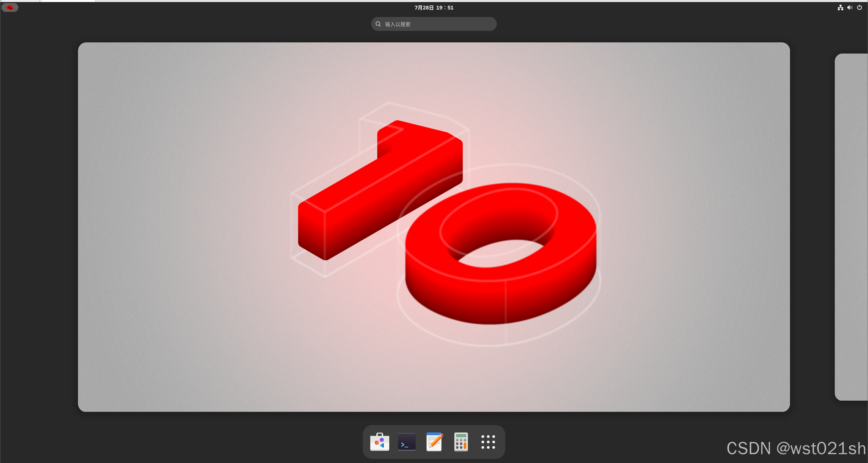Image resolution: width=868 pixels, height=463 pixels.
Task: Click the 输入以搜索 search field
Action: 434,24
